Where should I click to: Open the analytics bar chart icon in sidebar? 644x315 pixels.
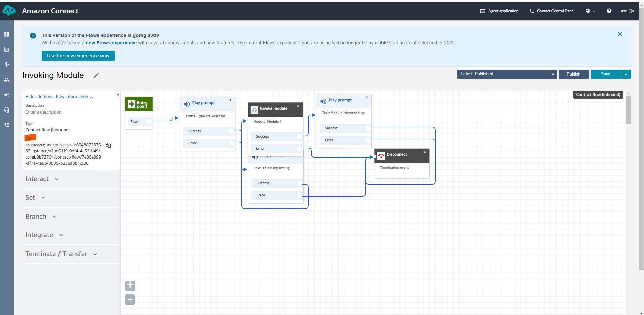pos(7,49)
